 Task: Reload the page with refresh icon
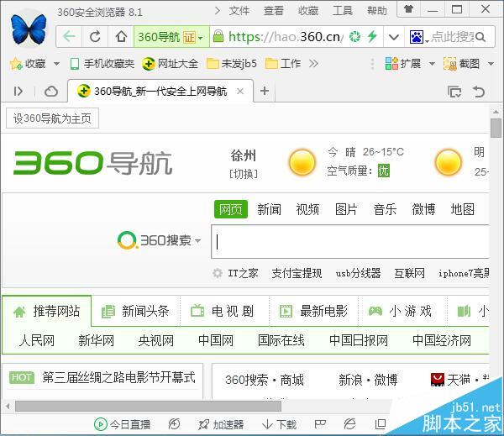click(95, 37)
